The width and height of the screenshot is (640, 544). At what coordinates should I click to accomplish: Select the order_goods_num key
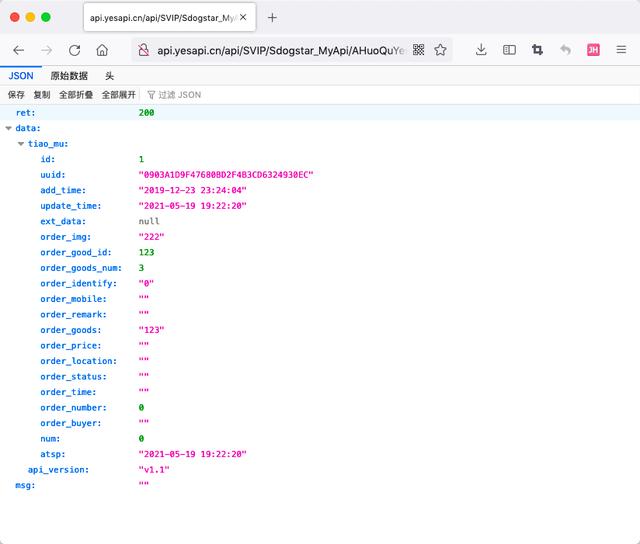click(x=81, y=268)
